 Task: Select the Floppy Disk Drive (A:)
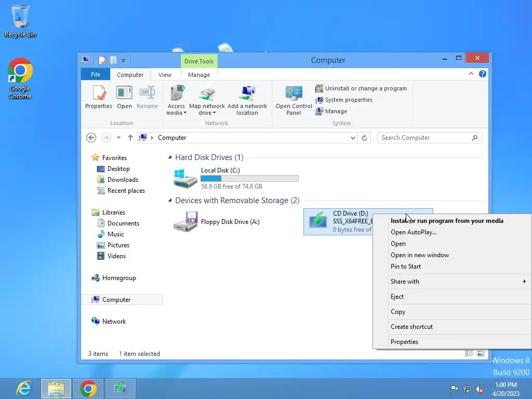click(217, 221)
